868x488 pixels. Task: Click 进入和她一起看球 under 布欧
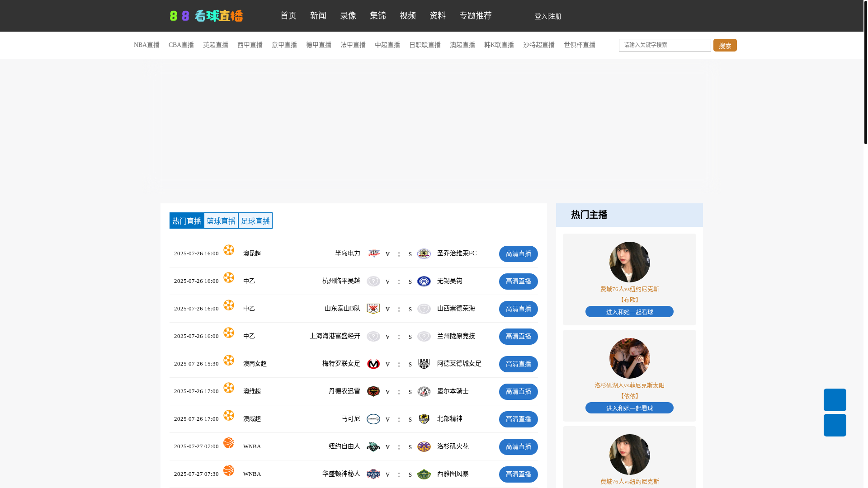click(630, 312)
